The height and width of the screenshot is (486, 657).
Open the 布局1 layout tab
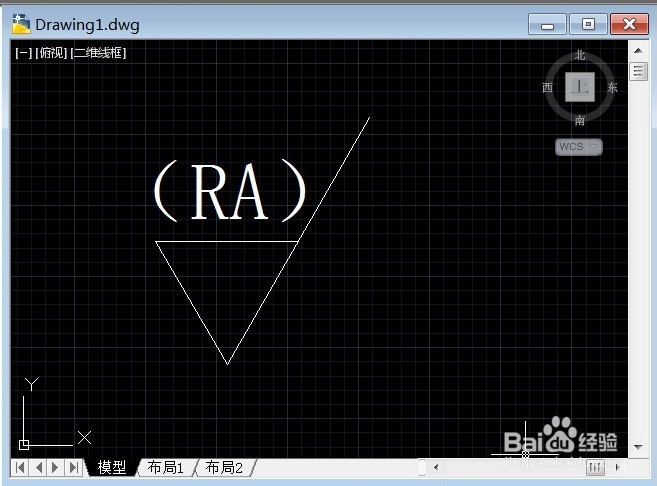tap(166, 467)
